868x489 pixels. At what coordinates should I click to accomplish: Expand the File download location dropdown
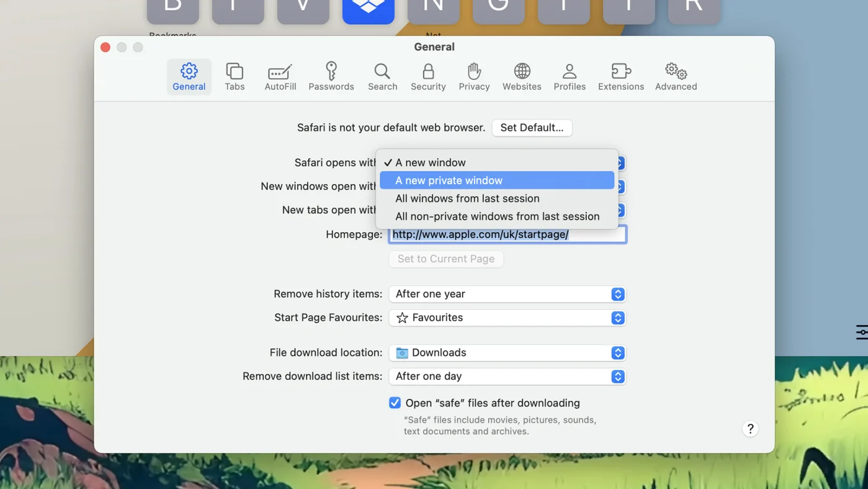click(507, 352)
